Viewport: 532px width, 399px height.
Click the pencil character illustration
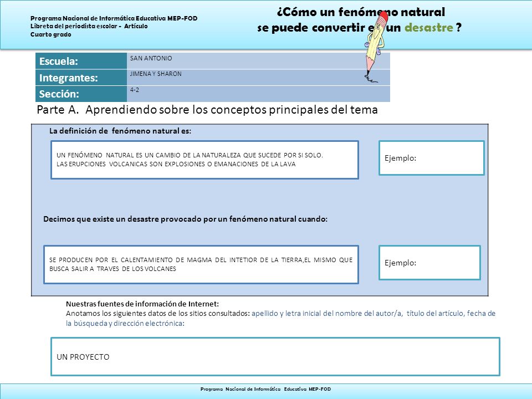coord(375,47)
